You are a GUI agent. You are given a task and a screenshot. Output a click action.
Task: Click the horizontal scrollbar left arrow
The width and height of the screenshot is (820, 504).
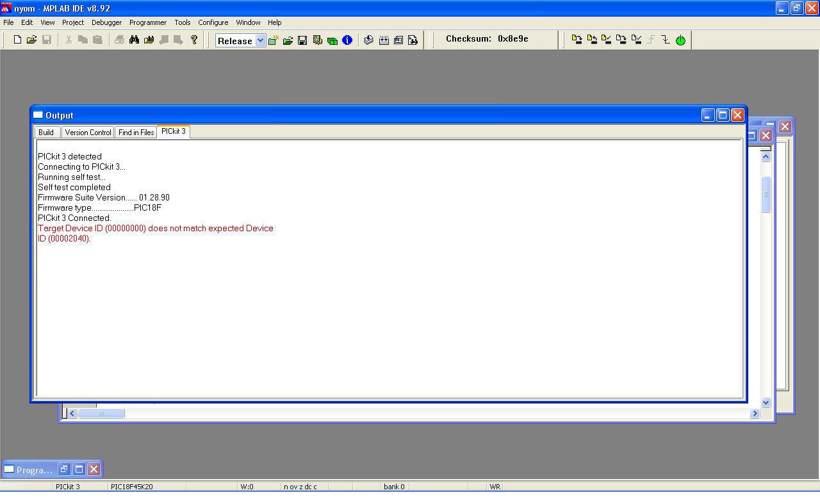coord(72,413)
